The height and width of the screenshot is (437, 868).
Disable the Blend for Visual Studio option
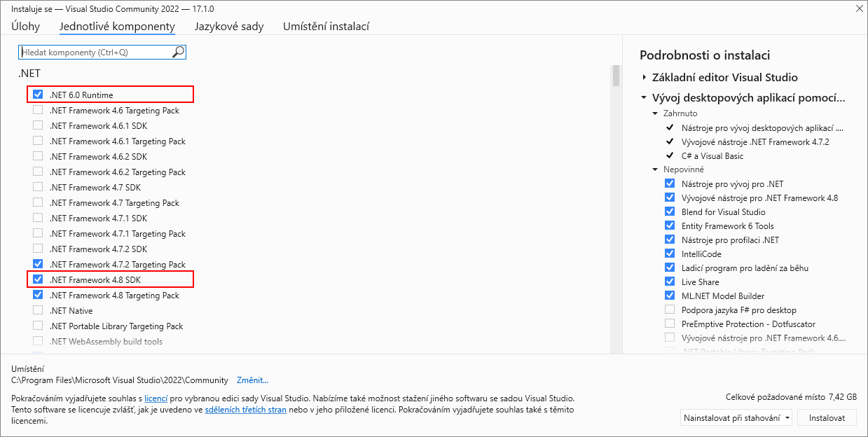point(670,211)
